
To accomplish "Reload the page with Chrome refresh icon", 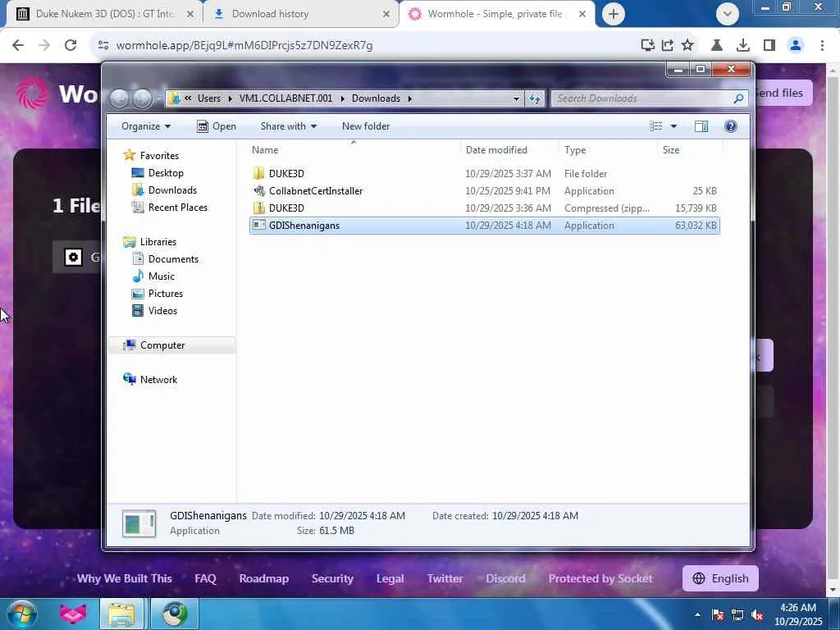I will click(x=71, y=45).
